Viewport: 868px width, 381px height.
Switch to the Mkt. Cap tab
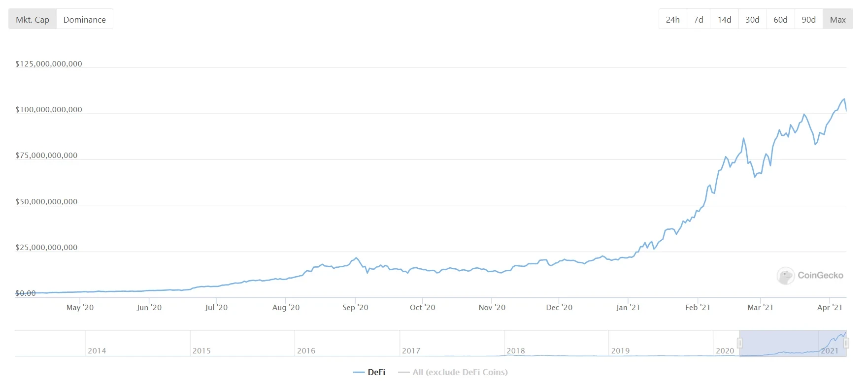(33, 20)
